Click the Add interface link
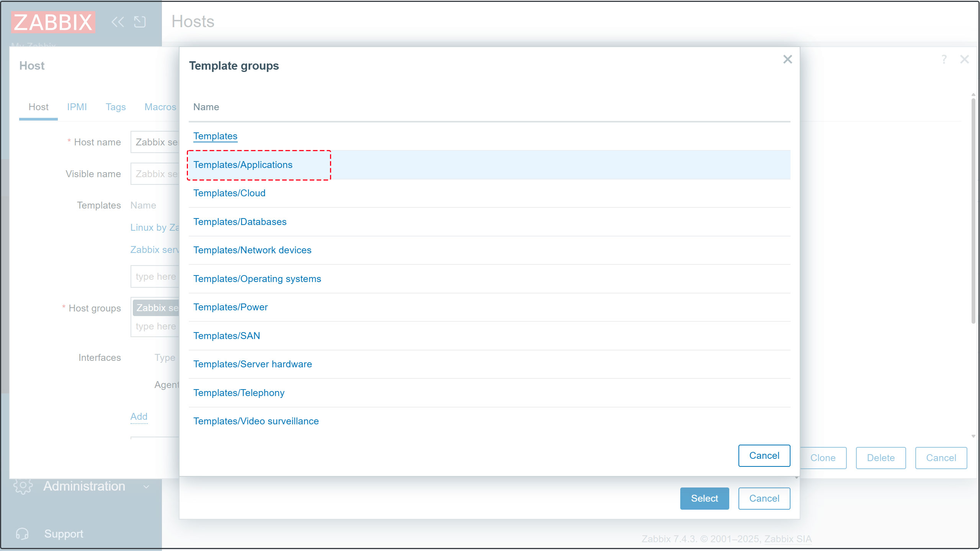Image resolution: width=980 pixels, height=551 pixels. 139,416
